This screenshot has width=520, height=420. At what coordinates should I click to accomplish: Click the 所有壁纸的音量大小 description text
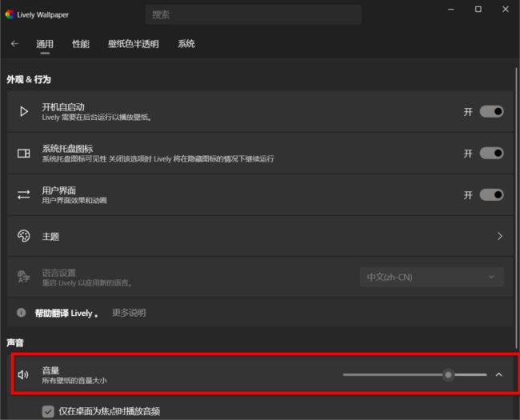click(x=74, y=381)
